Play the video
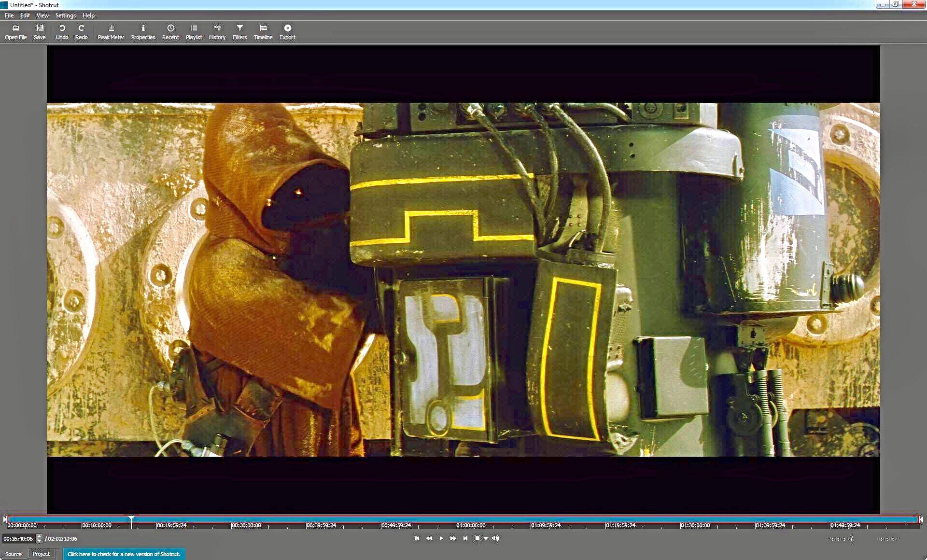The height and width of the screenshot is (560, 927). pyautogui.click(x=441, y=538)
